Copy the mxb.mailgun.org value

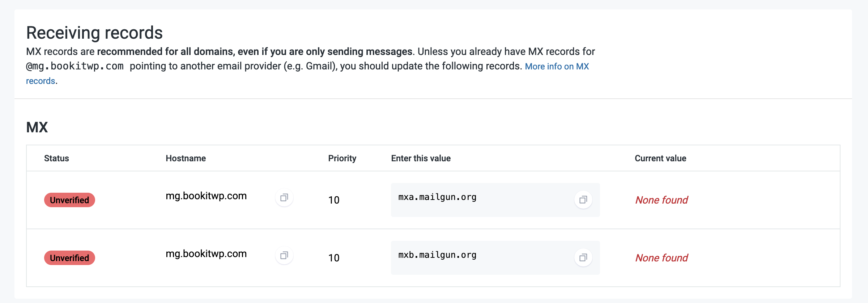point(583,257)
